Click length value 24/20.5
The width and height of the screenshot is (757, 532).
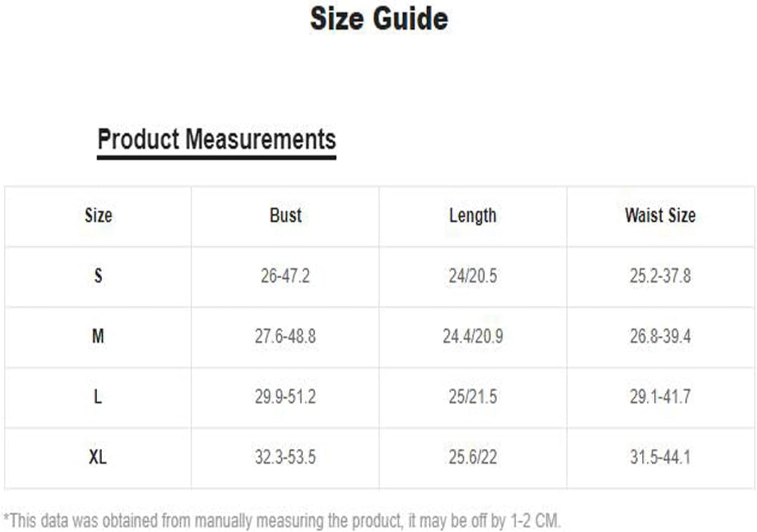point(473,276)
